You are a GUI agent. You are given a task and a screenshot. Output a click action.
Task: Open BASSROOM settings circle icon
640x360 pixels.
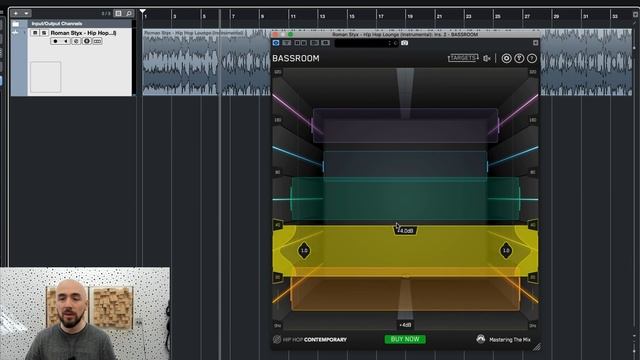point(506,58)
